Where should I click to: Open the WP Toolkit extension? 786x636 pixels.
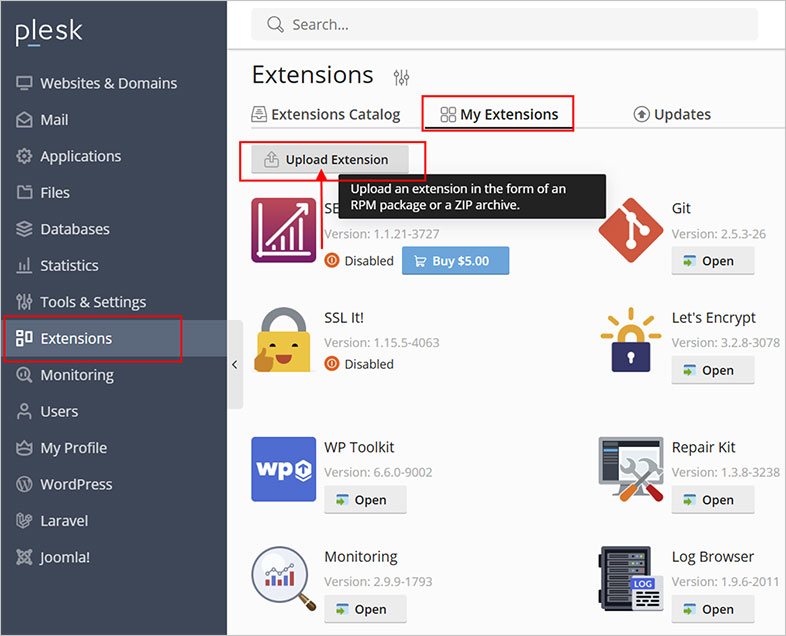[x=365, y=500]
